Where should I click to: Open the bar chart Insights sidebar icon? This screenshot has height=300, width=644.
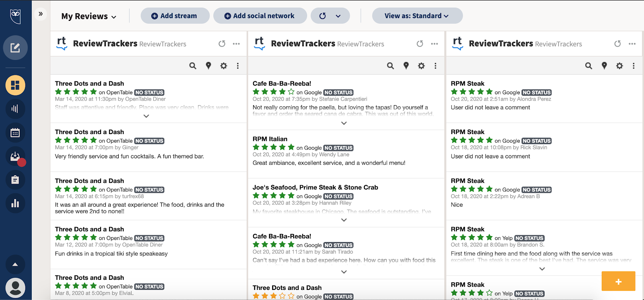click(15, 203)
